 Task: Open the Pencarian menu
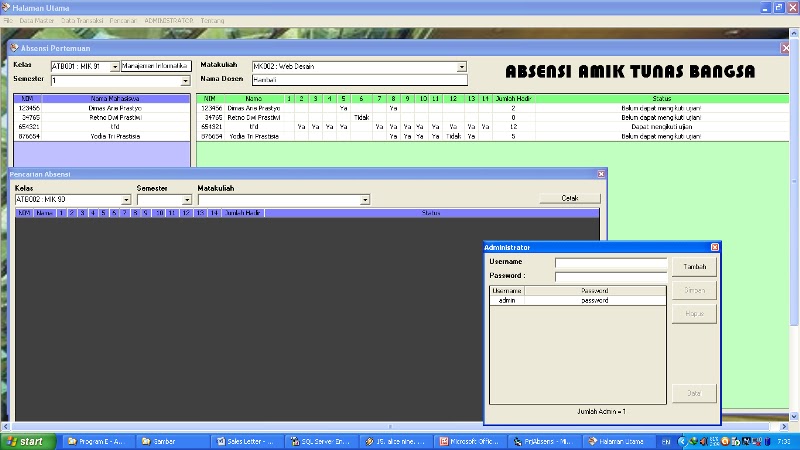[123, 21]
